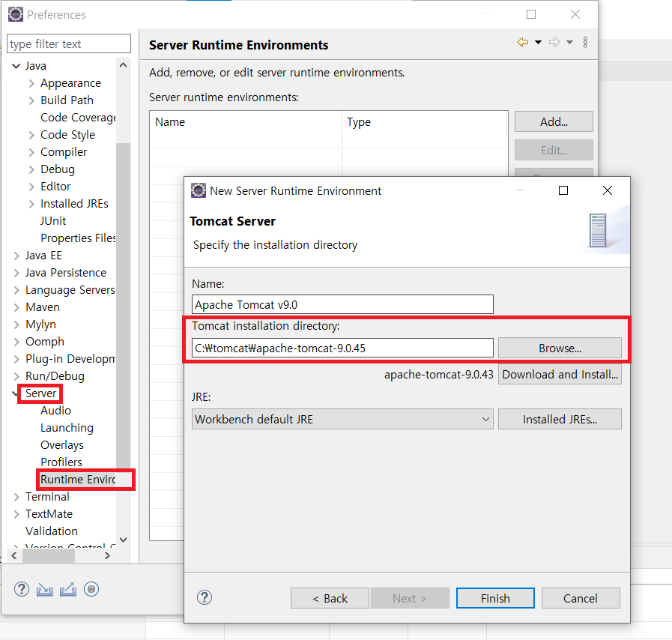Screen dimensions: 672x640
Task: Click the back arrow icon in Preferences header
Action: (x=523, y=42)
